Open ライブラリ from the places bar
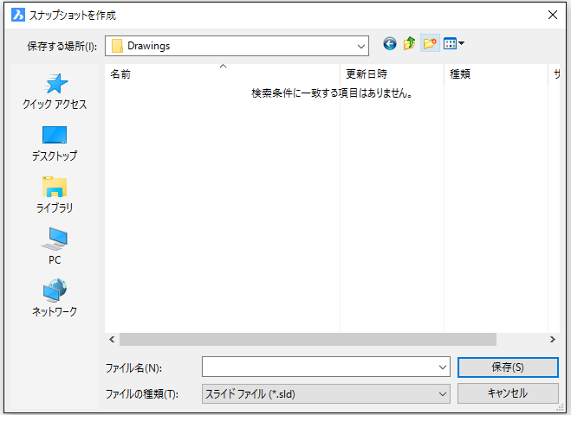The width and height of the screenshot is (571, 424). (x=55, y=195)
